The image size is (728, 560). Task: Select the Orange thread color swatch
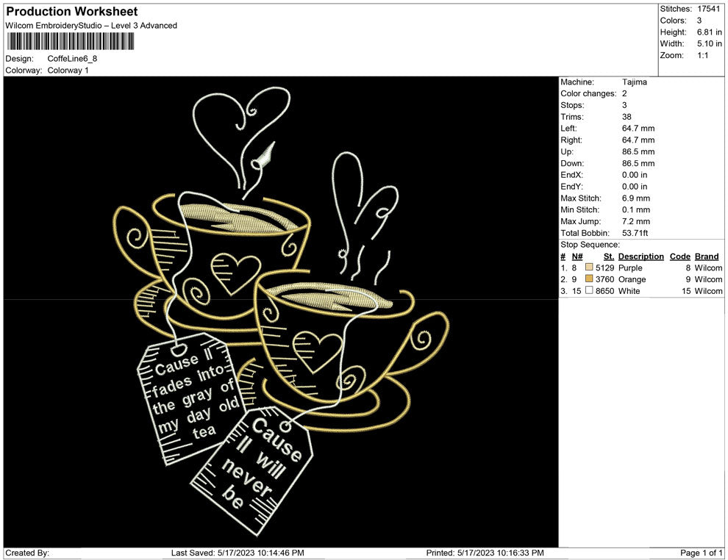coord(589,280)
